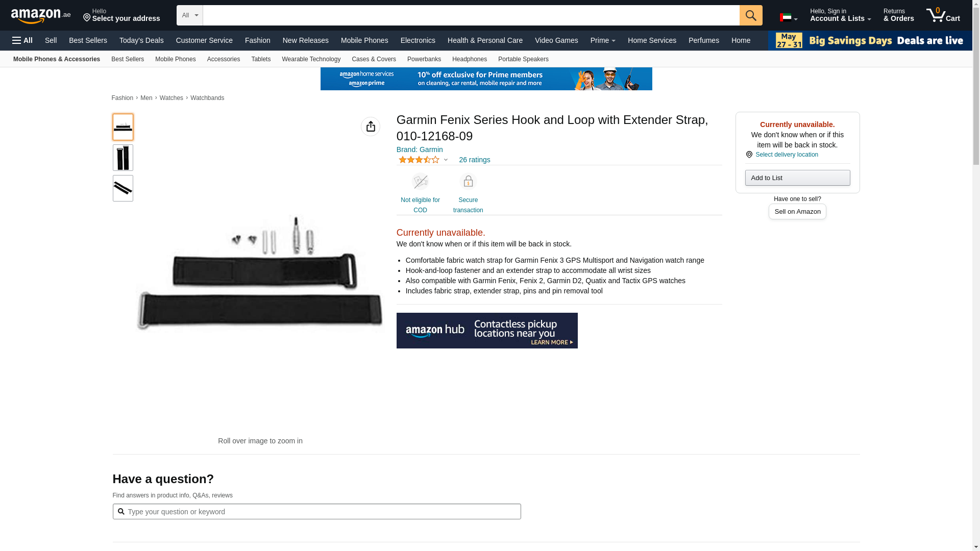Select Wearable Technology in the sub-nav
The width and height of the screenshot is (980, 551).
point(311,59)
